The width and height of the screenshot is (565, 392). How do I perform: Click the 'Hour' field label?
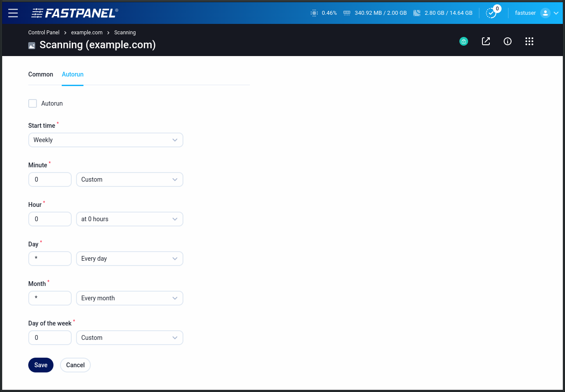pos(35,205)
